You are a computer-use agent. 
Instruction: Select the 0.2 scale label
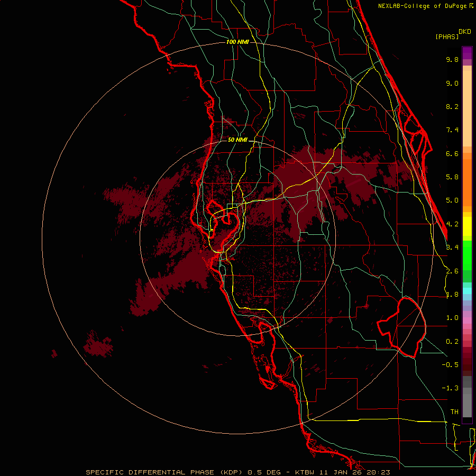452,342
